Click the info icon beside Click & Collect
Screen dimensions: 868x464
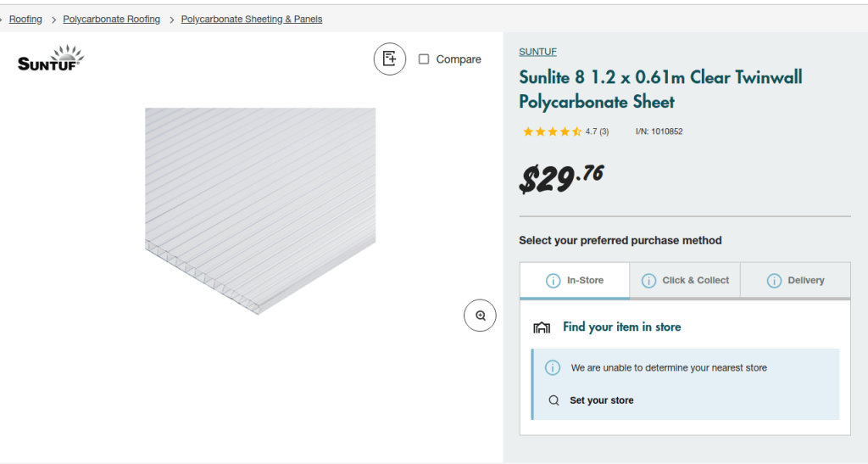(x=649, y=281)
